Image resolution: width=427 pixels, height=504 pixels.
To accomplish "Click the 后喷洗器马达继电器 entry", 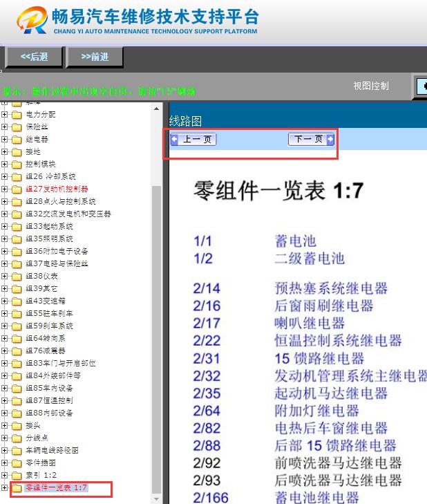I will pos(338,480).
